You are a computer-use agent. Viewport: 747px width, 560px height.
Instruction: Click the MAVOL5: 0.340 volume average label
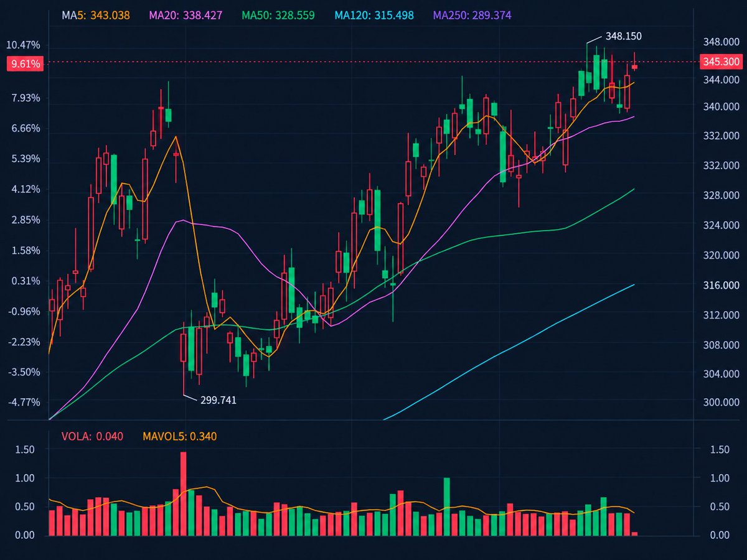click(180, 436)
